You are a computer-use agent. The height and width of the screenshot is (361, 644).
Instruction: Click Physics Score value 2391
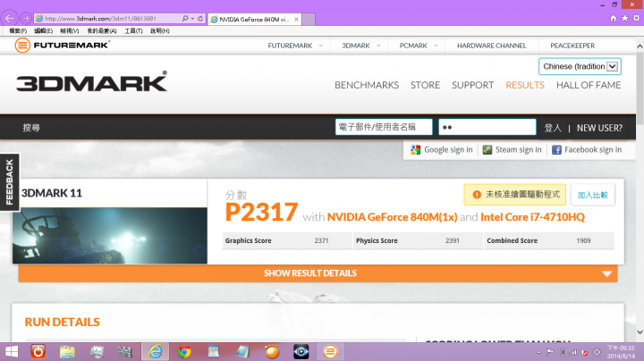[453, 240]
